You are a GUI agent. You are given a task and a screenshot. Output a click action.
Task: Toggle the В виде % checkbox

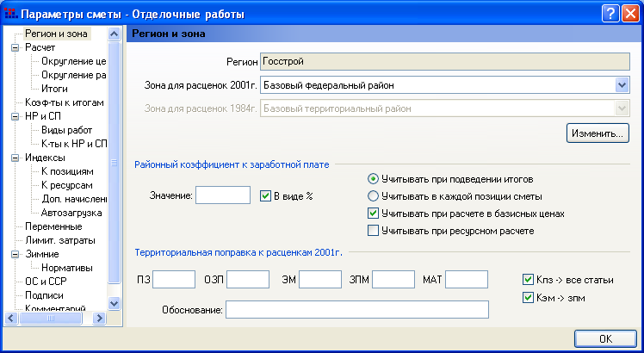pyautogui.click(x=265, y=196)
